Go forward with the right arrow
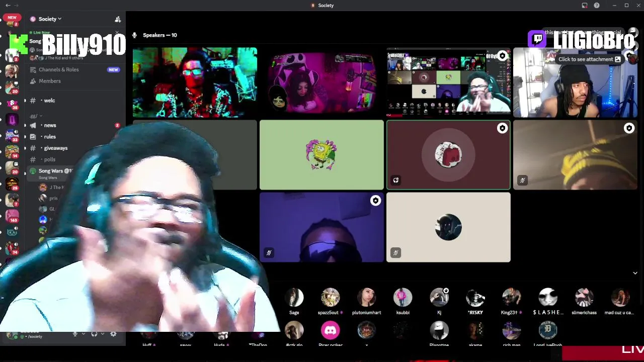This screenshot has width=644, height=362. pos(16,5)
